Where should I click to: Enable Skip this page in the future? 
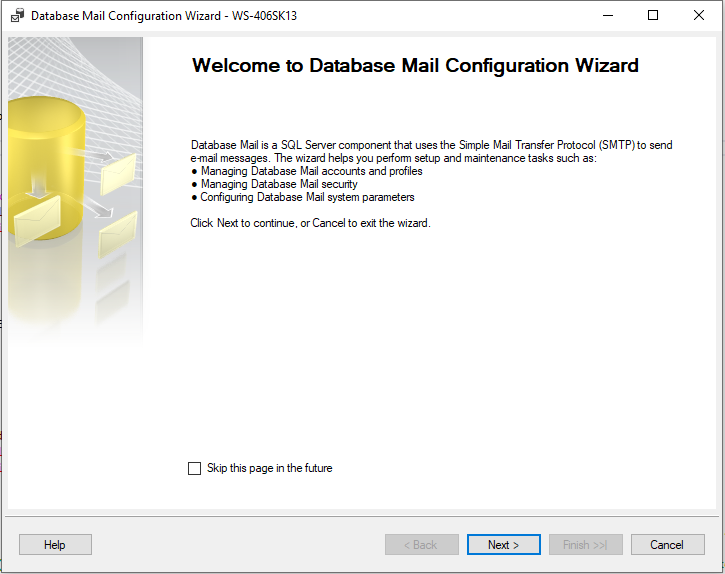[x=195, y=468]
